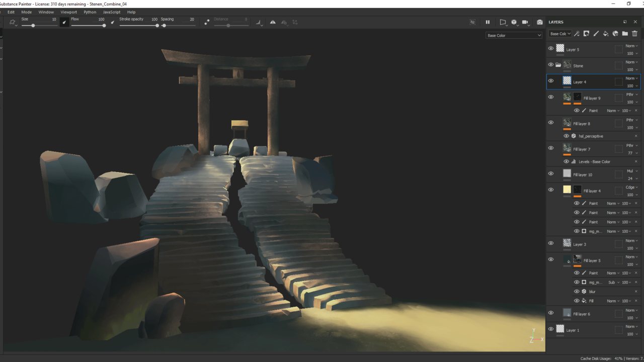This screenshot has height=362, width=644.
Task: Delete layer using the trash icon
Action: click(x=634, y=34)
